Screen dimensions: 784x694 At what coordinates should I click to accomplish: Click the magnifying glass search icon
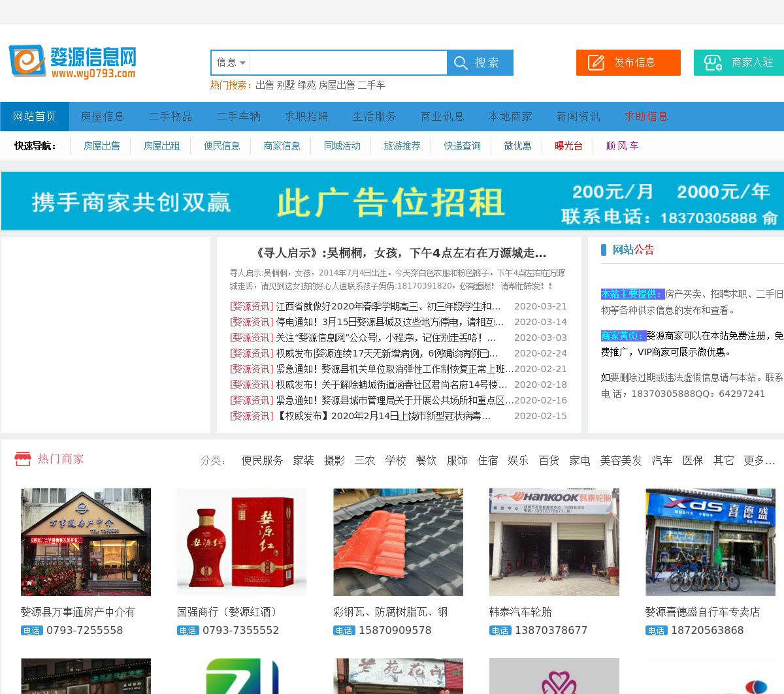461,63
